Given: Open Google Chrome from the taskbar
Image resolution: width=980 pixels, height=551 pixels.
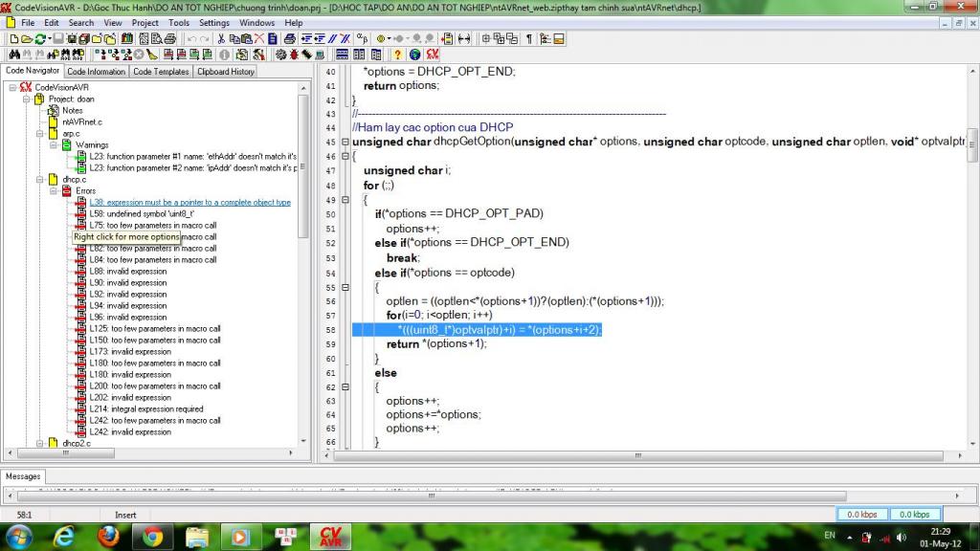Looking at the screenshot, I should (152, 537).
